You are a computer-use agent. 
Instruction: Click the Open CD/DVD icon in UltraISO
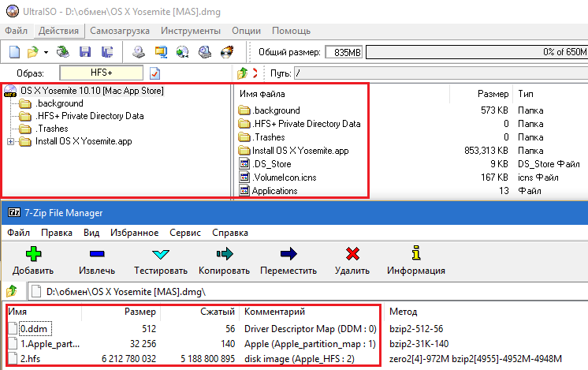click(x=62, y=52)
